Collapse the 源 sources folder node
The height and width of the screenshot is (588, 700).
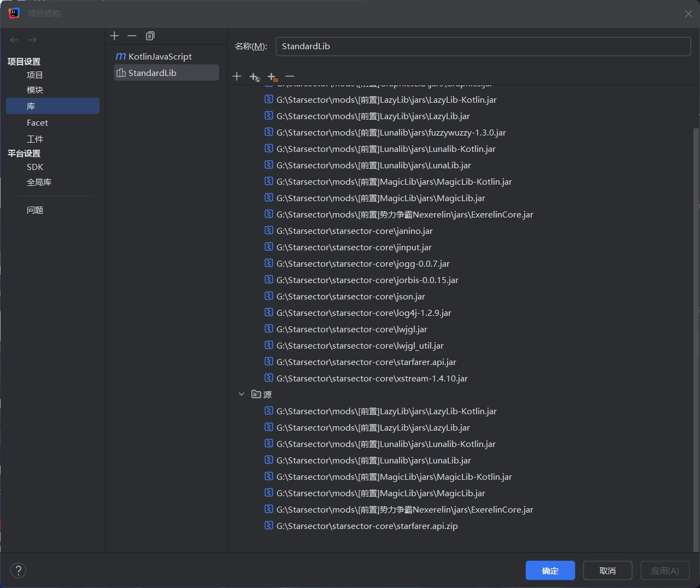(242, 394)
